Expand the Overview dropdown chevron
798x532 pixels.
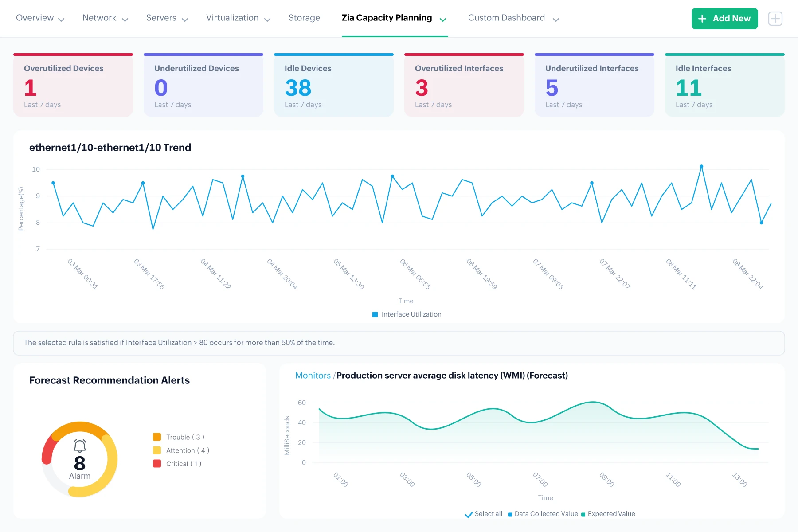click(61, 20)
